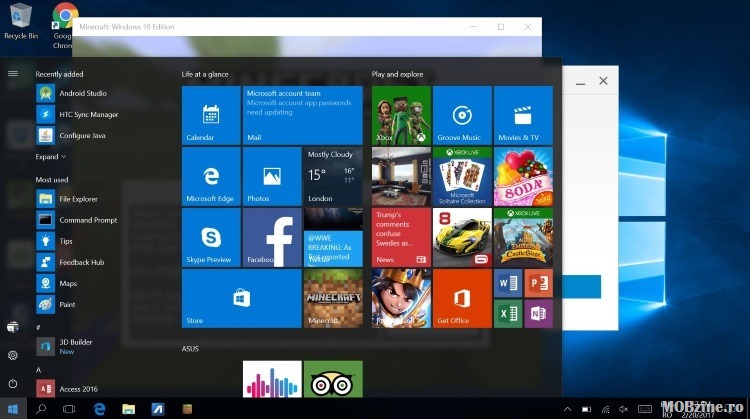The image size is (750, 419).
Task: Open the Movies & TV tile
Action: 523,115
